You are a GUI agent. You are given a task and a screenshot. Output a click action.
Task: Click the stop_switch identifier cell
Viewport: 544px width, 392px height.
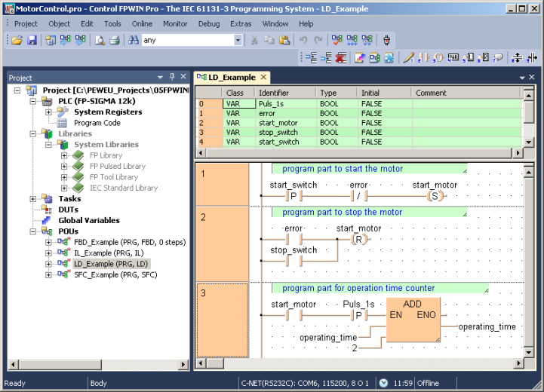[286, 133]
